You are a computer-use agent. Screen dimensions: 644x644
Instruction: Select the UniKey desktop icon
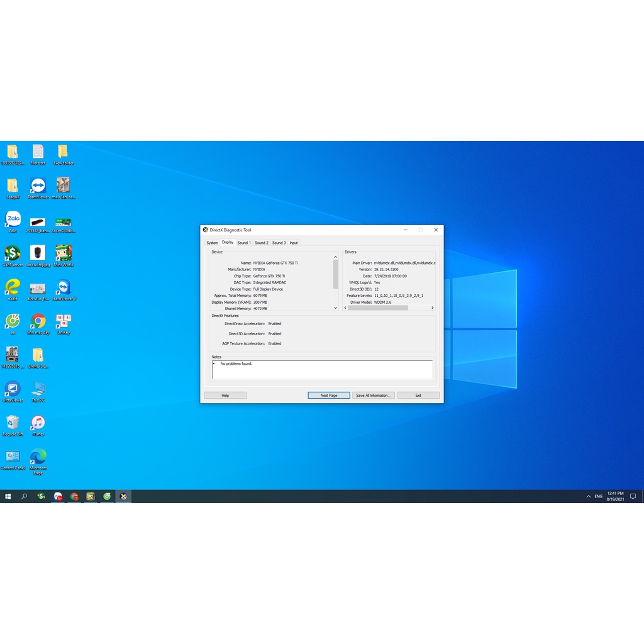coord(63,322)
